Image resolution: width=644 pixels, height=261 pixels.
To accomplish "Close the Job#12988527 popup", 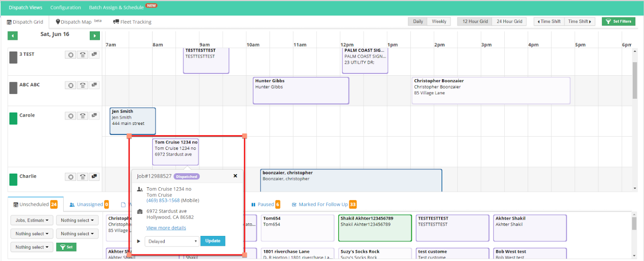I will pos(235,176).
